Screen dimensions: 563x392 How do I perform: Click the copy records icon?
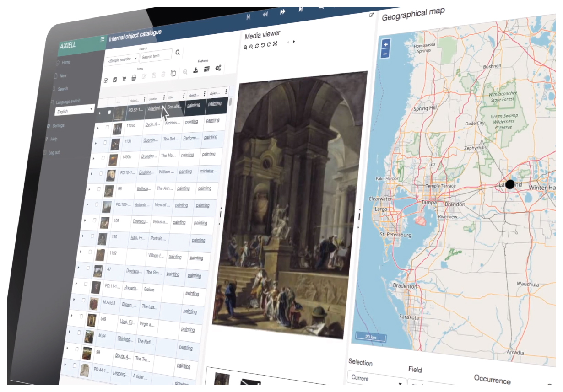173,73
